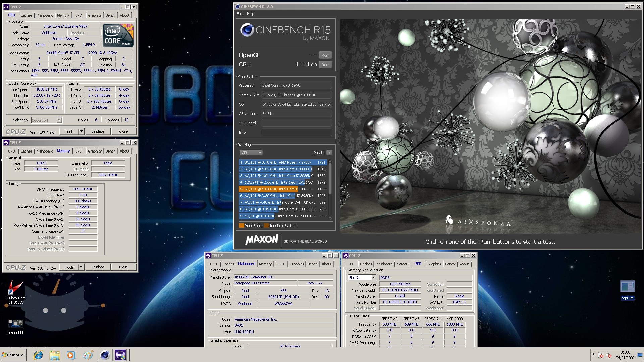Click Validate in Memory CPU-Z window
Screen dimensions: 644x362
[x=98, y=267]
